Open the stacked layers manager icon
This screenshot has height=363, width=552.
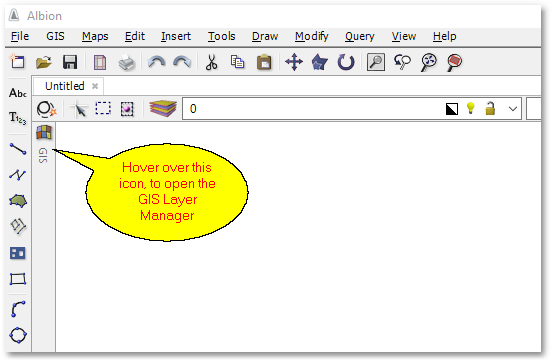pos(163,108)
